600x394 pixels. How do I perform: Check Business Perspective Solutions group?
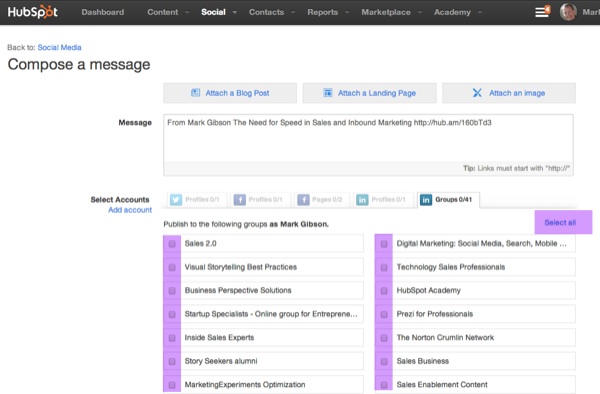pyautogui.click(x=172, y=291)
